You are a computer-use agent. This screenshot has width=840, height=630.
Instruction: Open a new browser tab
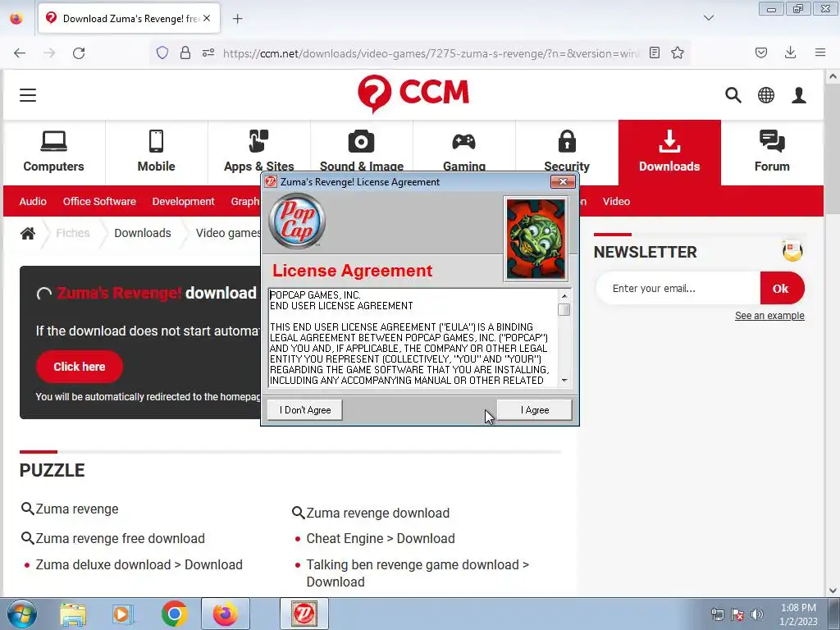[x=237, y=19]
